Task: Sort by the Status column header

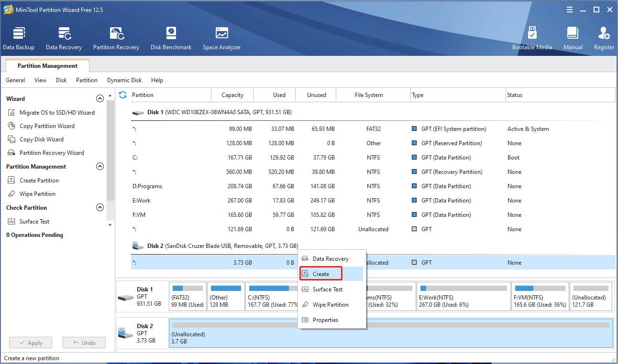Action: [x=560, y=95]
